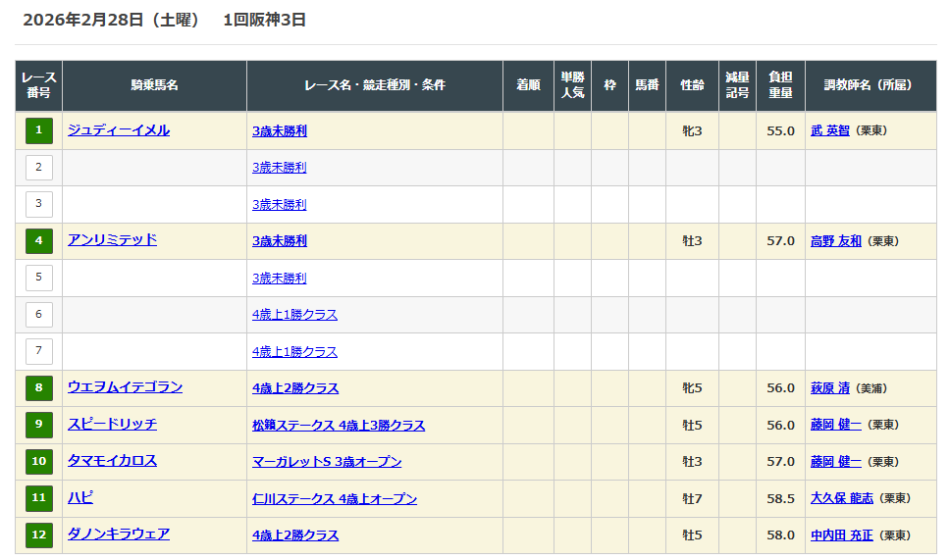The image size is (950, 560).
Task: Open horse page for ダノンキラウェア
Action: coord(118,534)
